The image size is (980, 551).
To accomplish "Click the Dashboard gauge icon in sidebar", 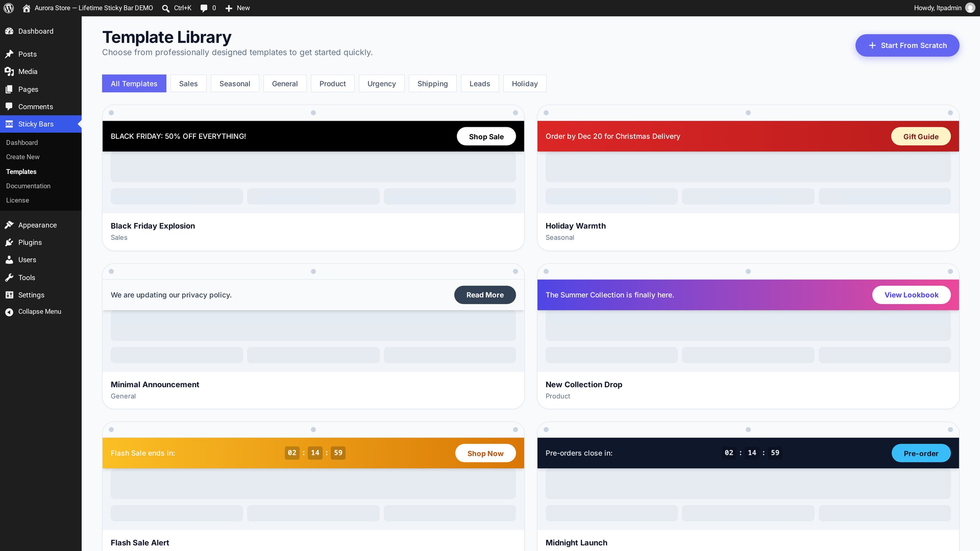I will pyautogui.click(x=9, y=31).
